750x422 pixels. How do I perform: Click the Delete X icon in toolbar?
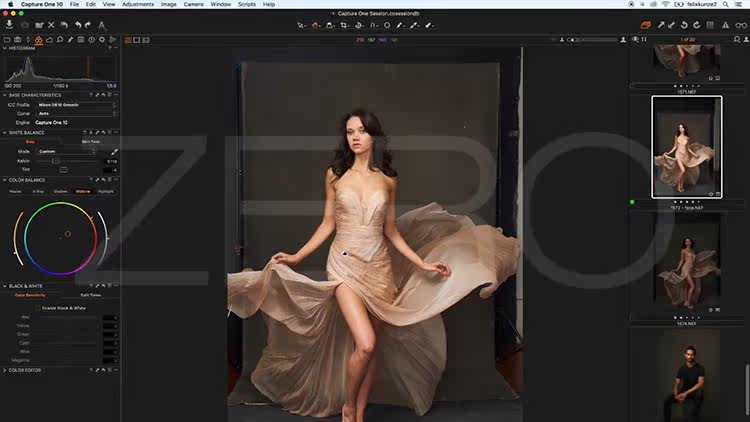coord(51,25)
